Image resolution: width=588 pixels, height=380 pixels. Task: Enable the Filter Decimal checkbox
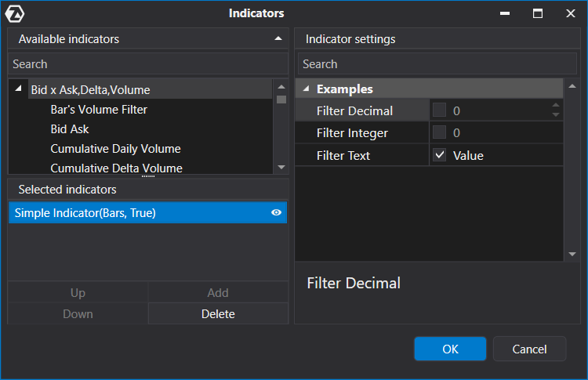click(439, 110)
